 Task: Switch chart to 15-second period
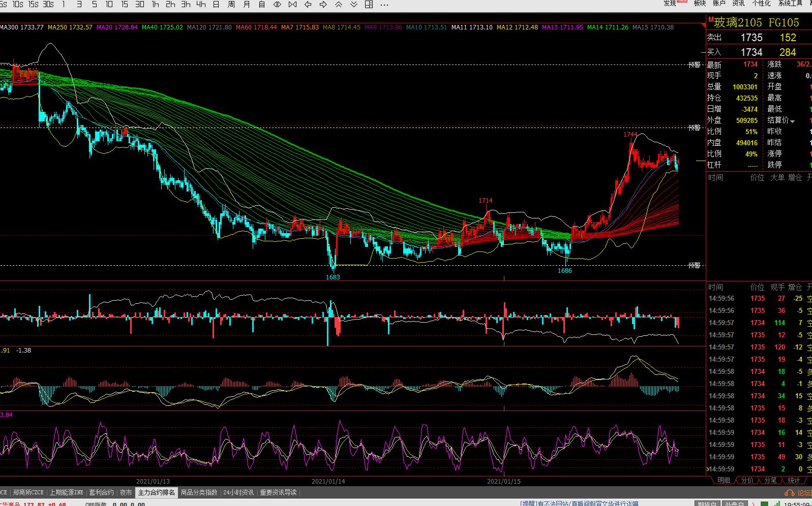click(33, 4)
